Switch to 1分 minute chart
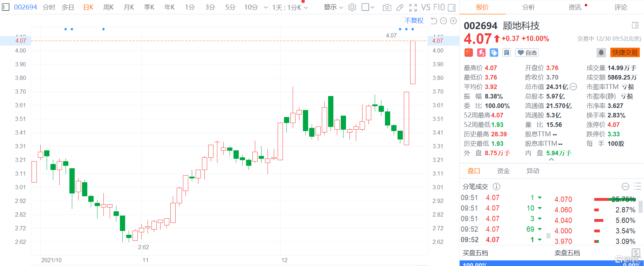The image size is (644, 266). tap(190, 7)
